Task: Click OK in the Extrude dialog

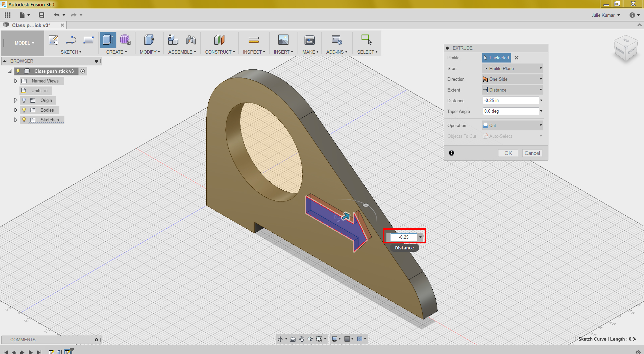Action: click(x=508, y=153)
